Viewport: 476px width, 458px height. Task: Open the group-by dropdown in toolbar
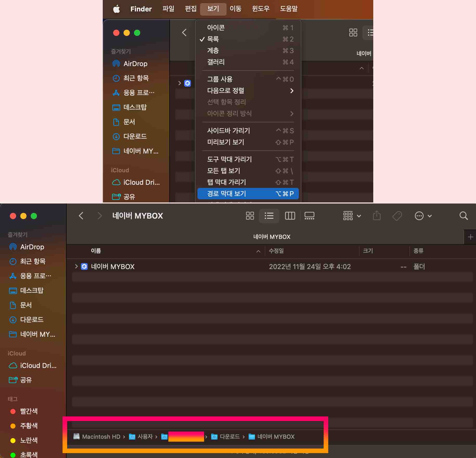(x=352, y=216)
